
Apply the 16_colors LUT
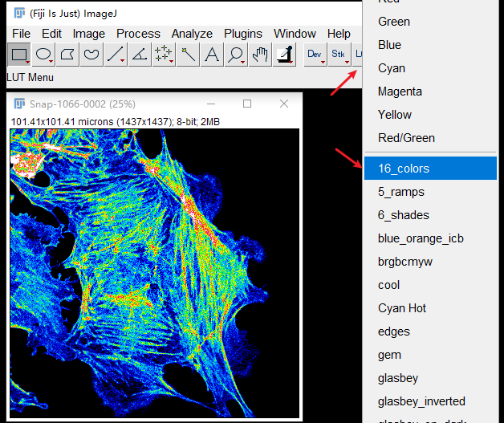pyautogui.click(x=430, y=169)
